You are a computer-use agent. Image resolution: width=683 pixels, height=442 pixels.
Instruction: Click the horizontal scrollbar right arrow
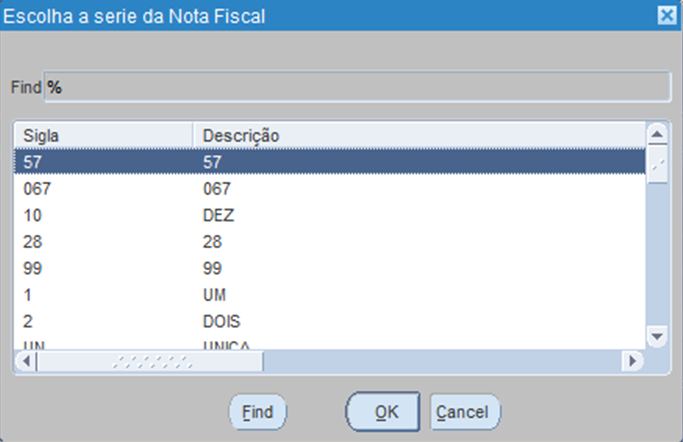point(632,361)
